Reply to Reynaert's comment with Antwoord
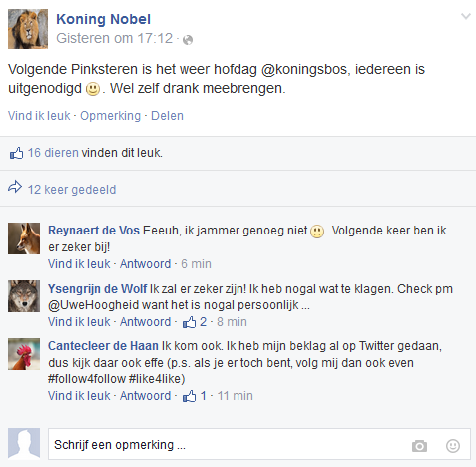The image size is (476, 467). click(x=145, y=264)
